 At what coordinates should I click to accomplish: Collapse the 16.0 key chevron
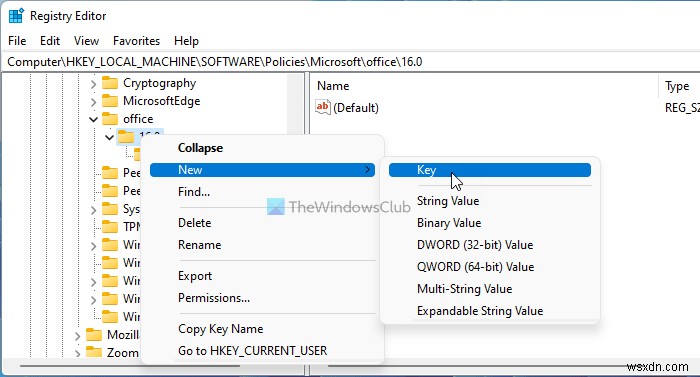(x=109, y=137)
